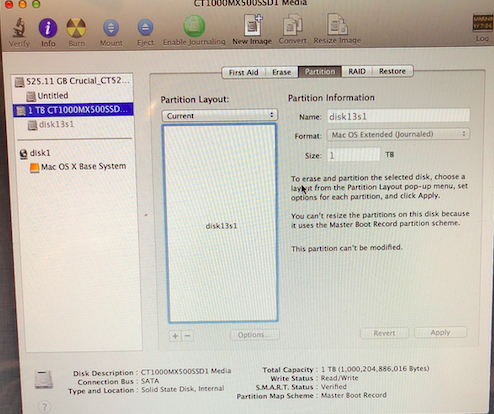Viewport: 494px width, 414px height.
Task: Open the Partition Layout Current dropdown
Action: 220,116
